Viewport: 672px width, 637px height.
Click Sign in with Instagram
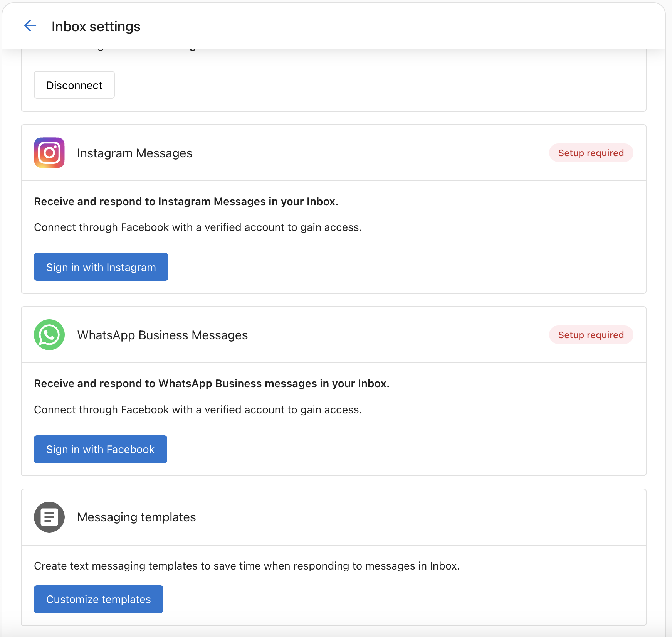(101, 266)
